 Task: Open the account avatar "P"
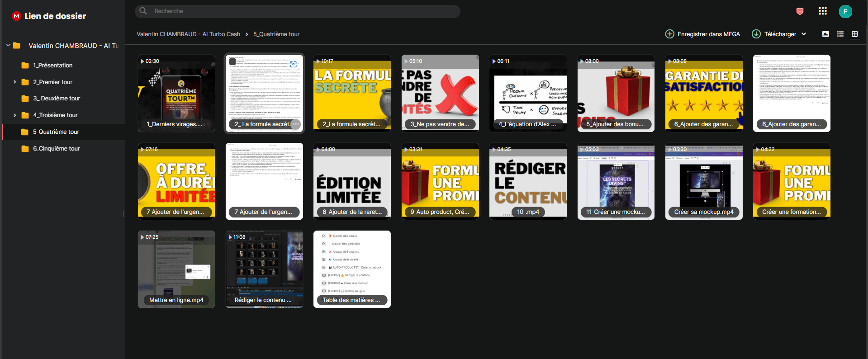click(x=845, y=11)
